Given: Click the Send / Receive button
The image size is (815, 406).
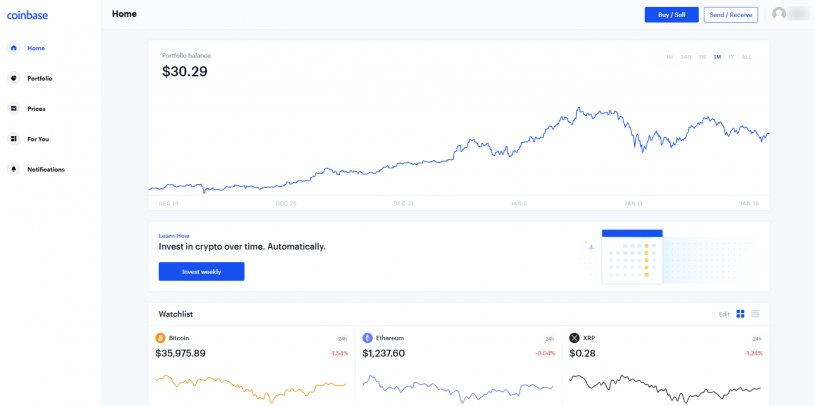Looking at the screenshot, I should click(731, 15).
